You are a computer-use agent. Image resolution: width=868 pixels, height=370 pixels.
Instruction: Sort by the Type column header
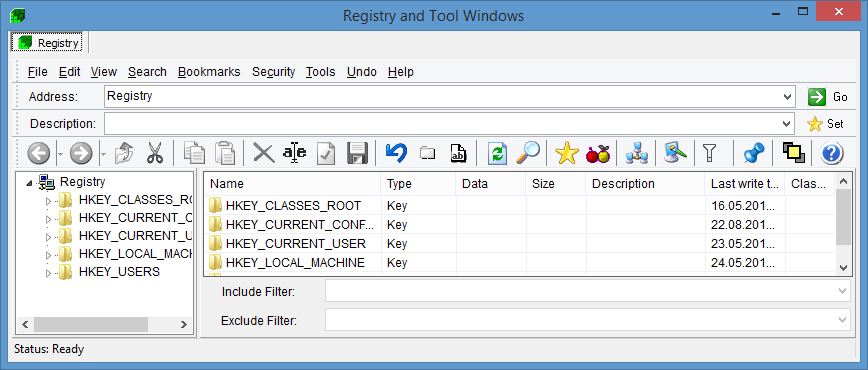418,184
